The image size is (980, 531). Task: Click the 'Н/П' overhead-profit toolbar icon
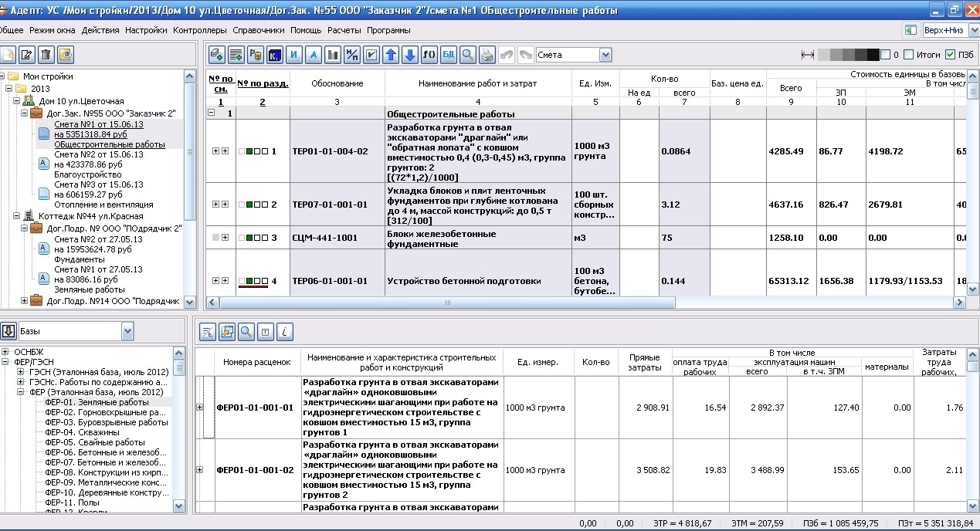tap(352, 55)
